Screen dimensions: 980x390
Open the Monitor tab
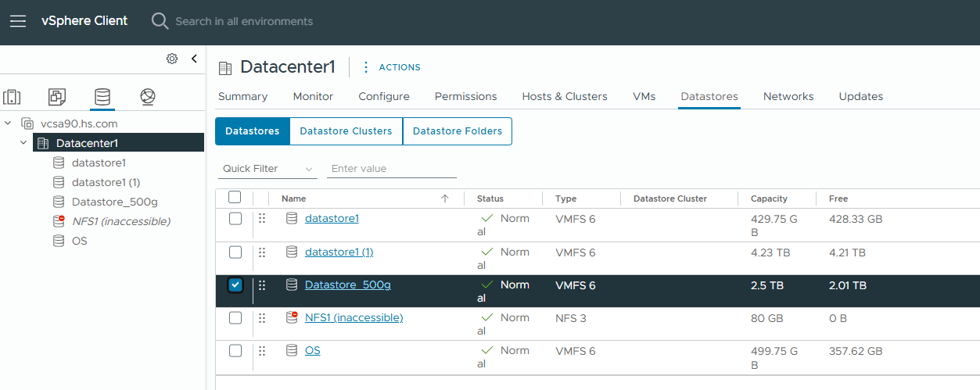(x=313, y=97)
